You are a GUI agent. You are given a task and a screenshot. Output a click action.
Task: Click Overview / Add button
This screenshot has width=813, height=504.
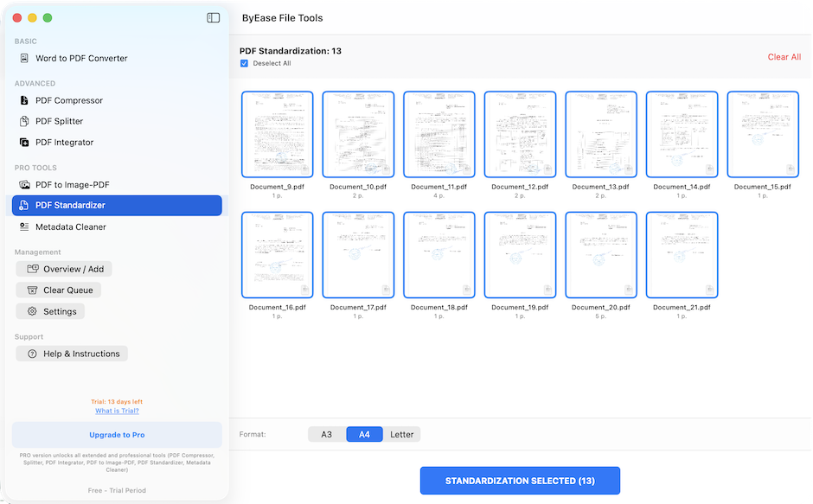64,269
